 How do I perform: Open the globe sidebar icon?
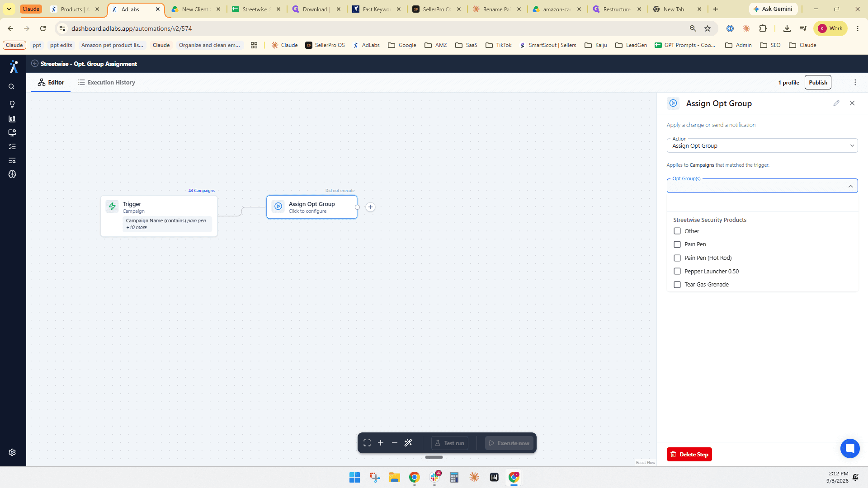pos(12,174)
